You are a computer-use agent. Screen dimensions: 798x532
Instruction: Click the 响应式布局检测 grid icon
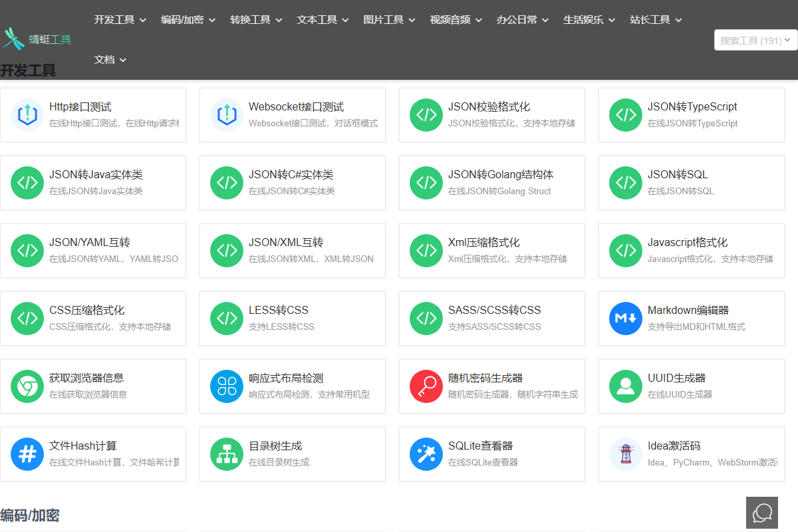click(227, 386)
